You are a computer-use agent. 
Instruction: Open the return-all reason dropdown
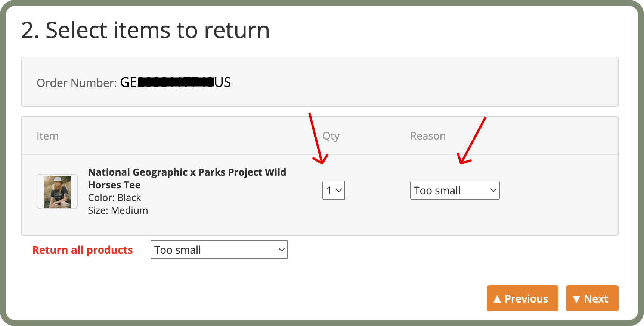(219, 250)
